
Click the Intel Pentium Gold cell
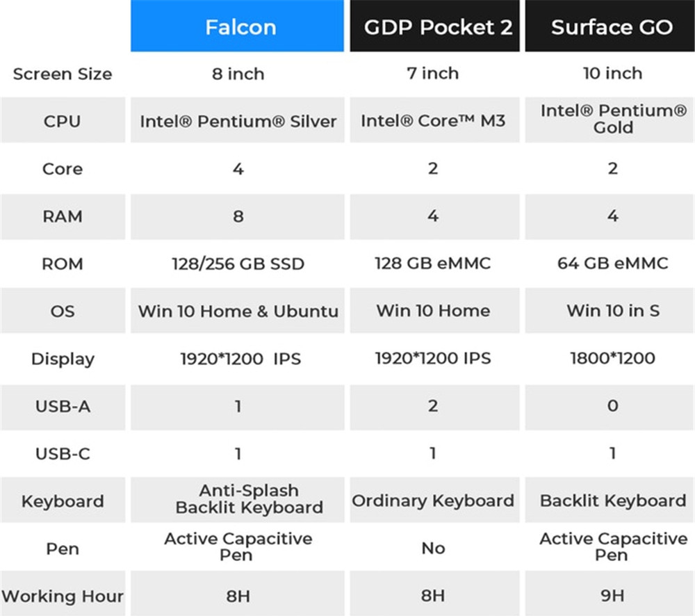click(612, 120)
